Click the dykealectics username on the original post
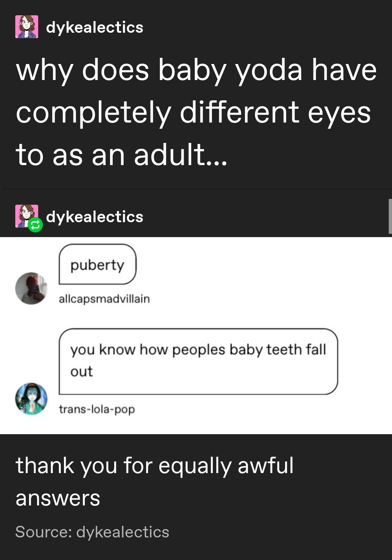This screenshot has height=560, width=392. [95, 27]
